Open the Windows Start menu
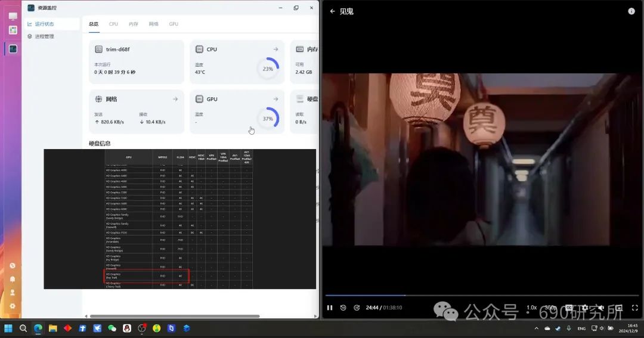The image size is (644, 338). coord(8,328)
